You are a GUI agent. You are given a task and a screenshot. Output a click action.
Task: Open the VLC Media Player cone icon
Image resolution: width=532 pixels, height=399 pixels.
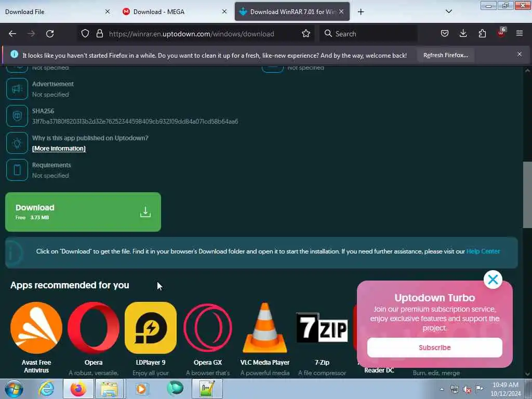264,328
